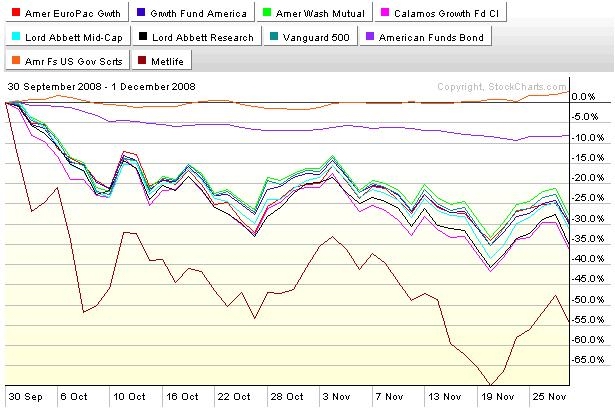Click the 3 Nov date label
This screenshot has height=411, width=615.
pos(336,396)
